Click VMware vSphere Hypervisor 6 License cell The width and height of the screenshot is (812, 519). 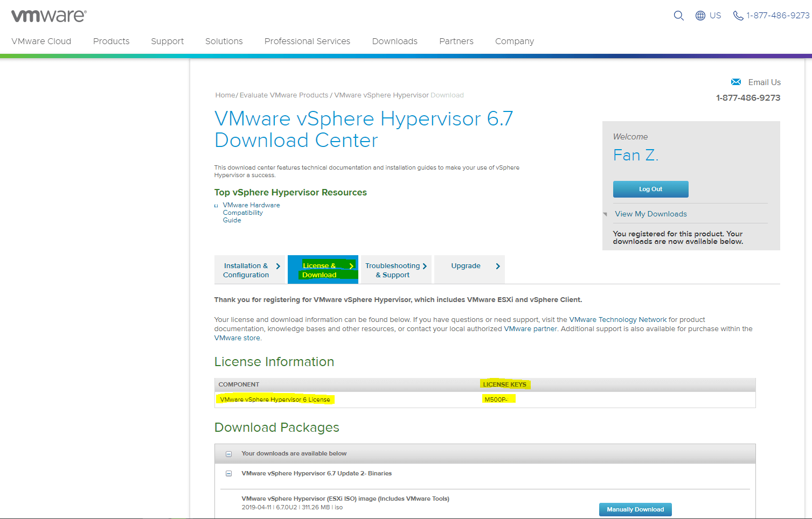click(275, 399)
